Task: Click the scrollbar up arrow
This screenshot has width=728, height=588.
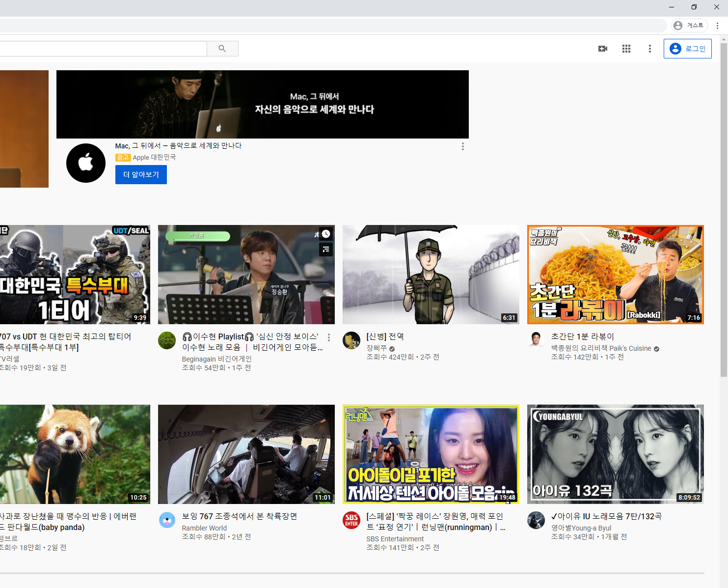Action: pos(724,38)
